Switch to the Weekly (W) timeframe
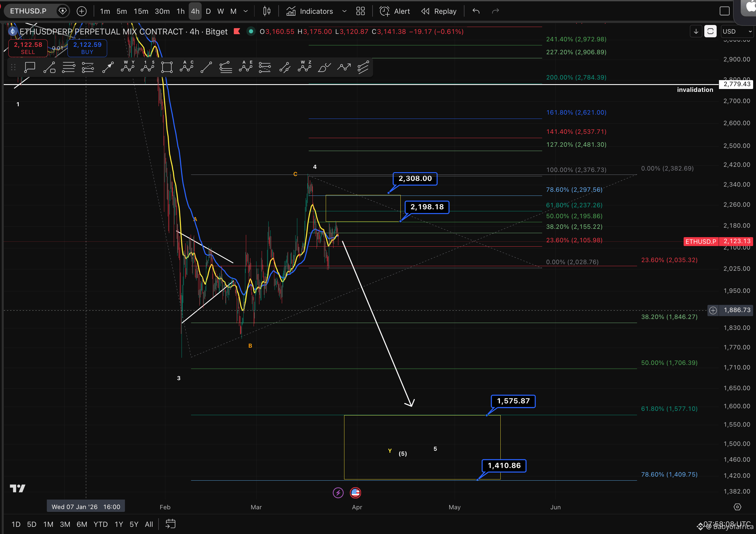Image resolution: width=756 pixels, height=534 pixels. click(x=221, y=11)
